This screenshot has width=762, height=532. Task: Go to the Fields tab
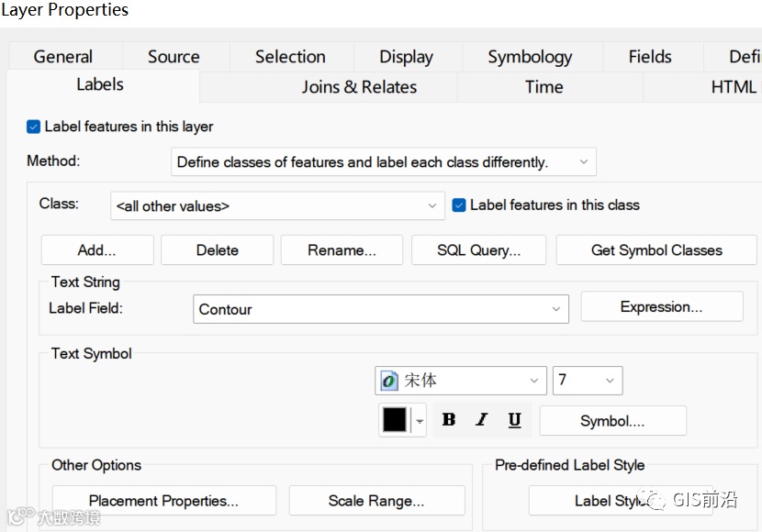(x=650, y=57)
